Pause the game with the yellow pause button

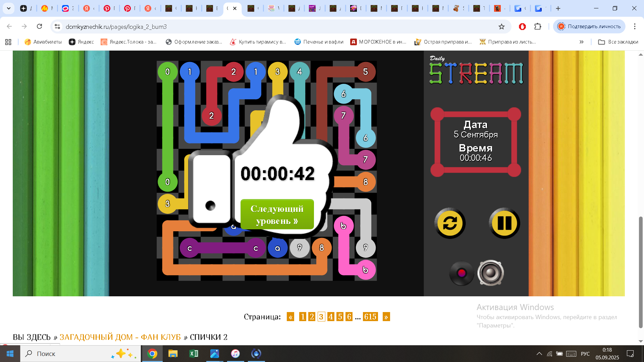pos(504,223)
